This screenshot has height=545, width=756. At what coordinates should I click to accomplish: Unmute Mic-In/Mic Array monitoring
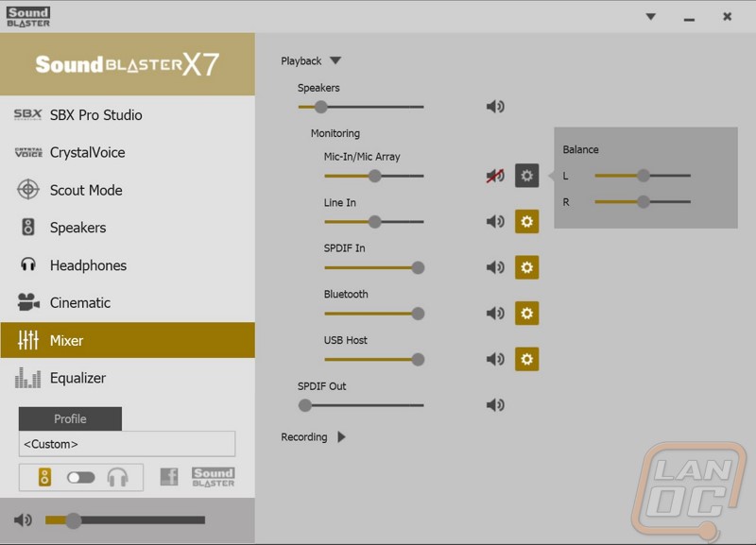(x=495, y=176)
